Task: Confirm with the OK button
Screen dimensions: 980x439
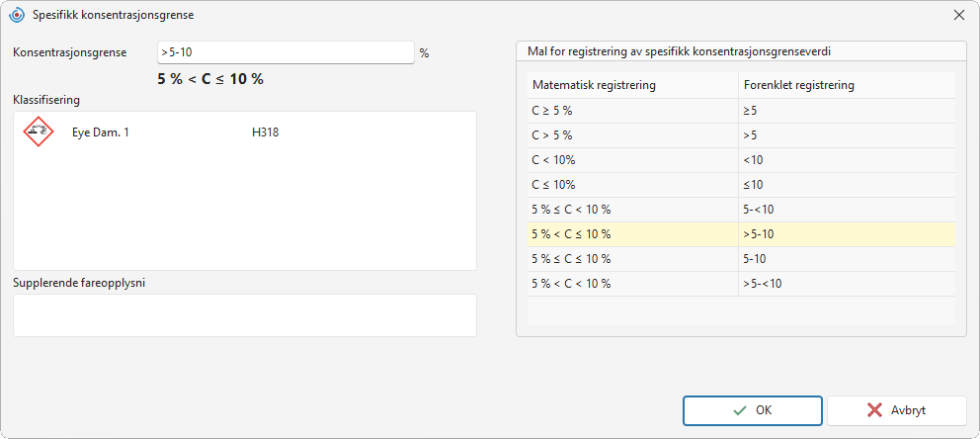Action: [753, 410]
